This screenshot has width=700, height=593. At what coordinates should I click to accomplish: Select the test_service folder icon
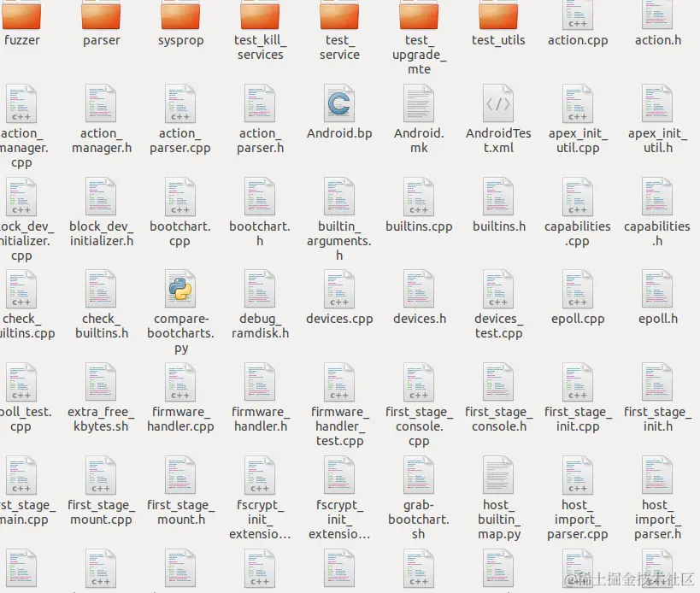(x=339, y=15)
